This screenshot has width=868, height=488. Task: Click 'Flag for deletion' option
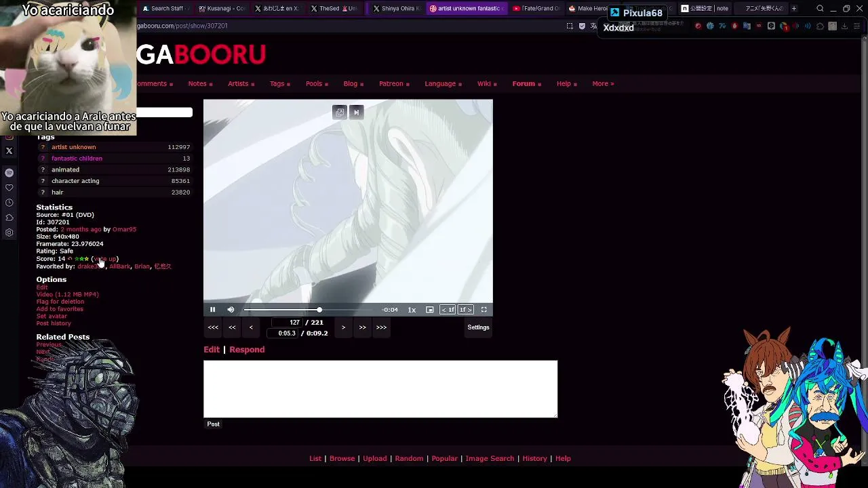coord(60,302)
